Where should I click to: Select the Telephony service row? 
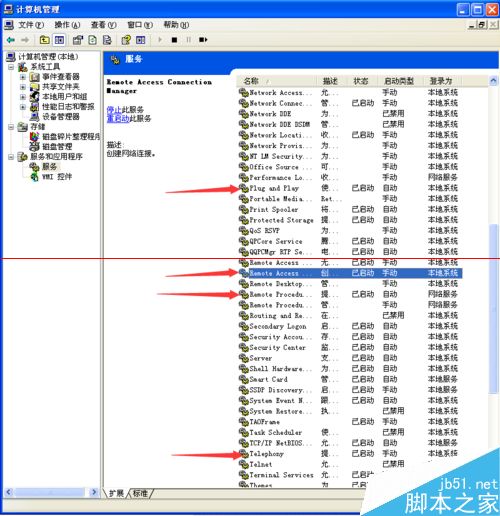350,454
